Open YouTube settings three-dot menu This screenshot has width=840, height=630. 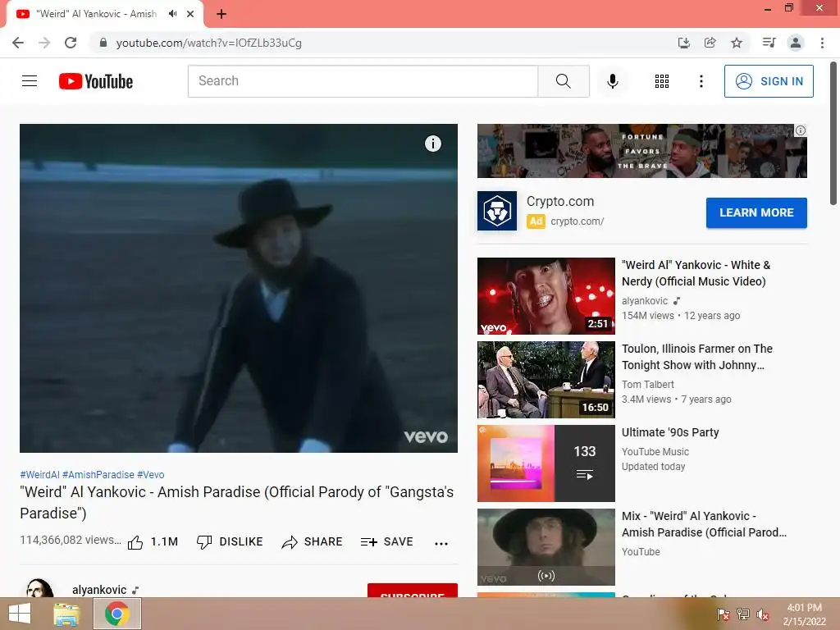[x=701, y=81]
